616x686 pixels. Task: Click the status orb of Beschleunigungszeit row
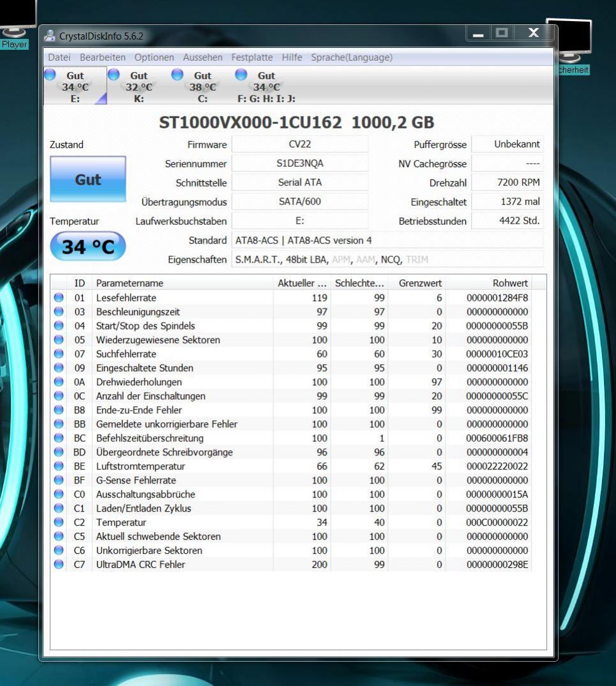59,312
